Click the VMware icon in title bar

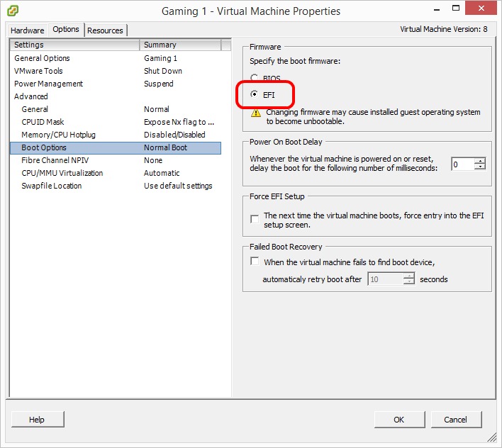(12, 11)
